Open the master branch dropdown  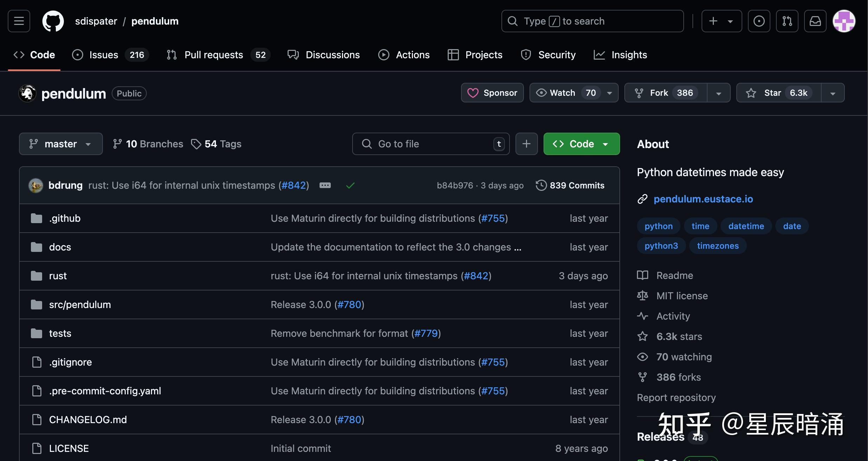click(61, 144)
